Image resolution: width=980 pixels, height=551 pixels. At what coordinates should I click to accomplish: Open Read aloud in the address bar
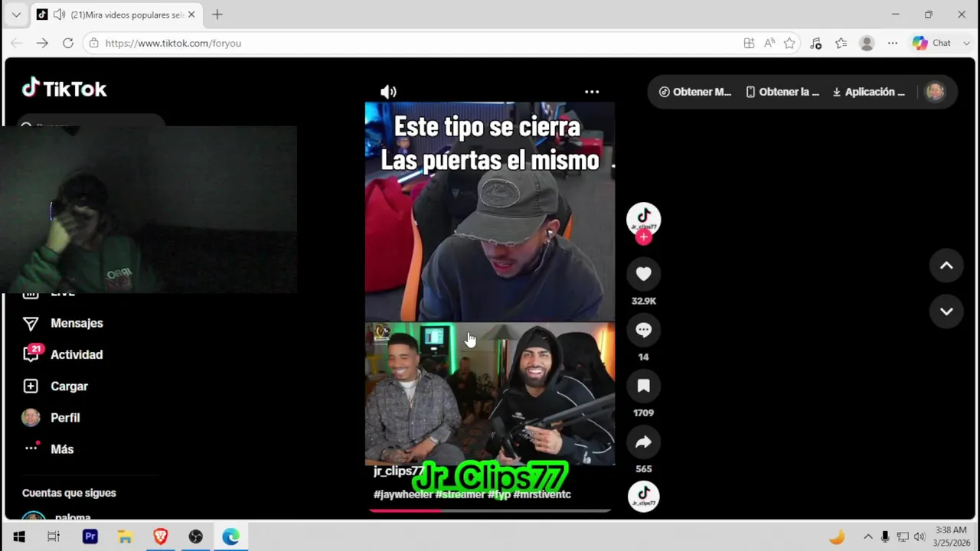pyautogui.click(x=769, y=43)
